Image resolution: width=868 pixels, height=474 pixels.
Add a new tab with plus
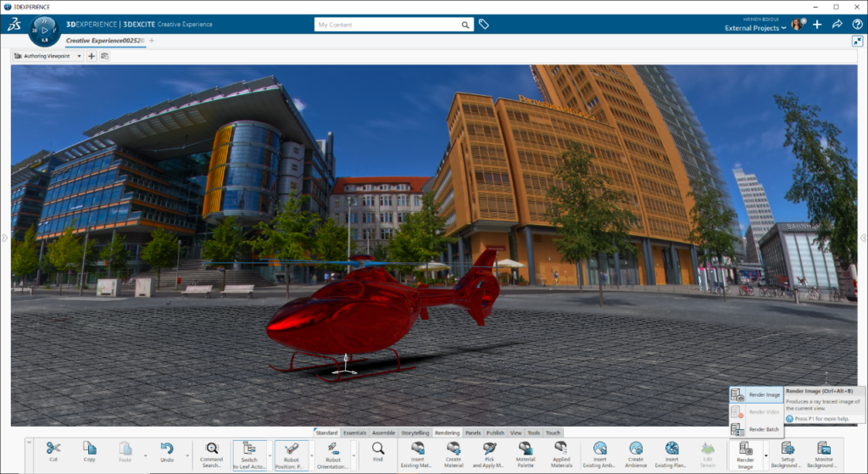click(x=152, y=41)
